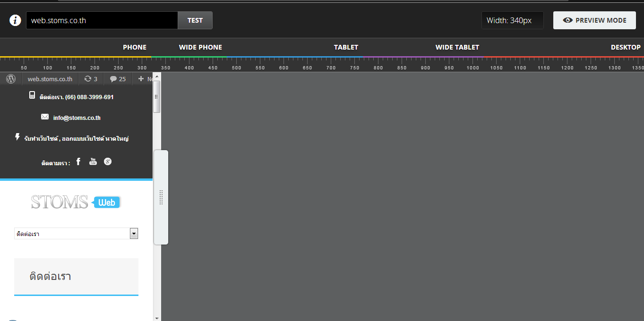
Task: Click the TEST button
Action: tap(195, 20)
